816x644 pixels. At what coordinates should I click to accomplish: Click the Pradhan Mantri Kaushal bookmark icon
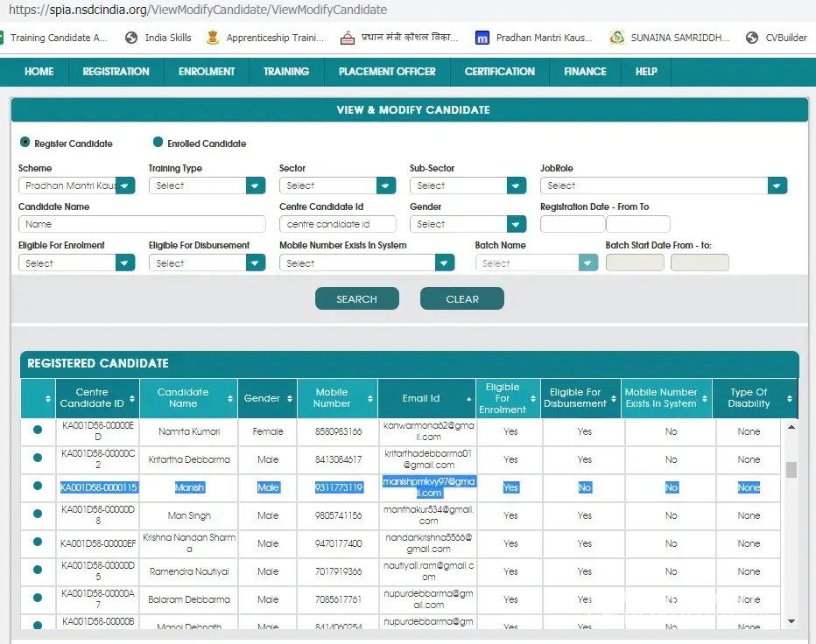(482, 38)
